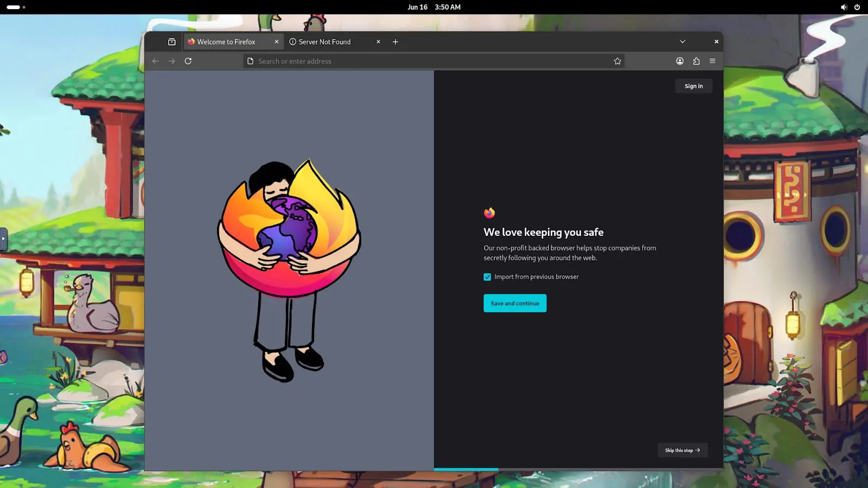Open the Extensions puzzle icon

(x=696, y=61)
